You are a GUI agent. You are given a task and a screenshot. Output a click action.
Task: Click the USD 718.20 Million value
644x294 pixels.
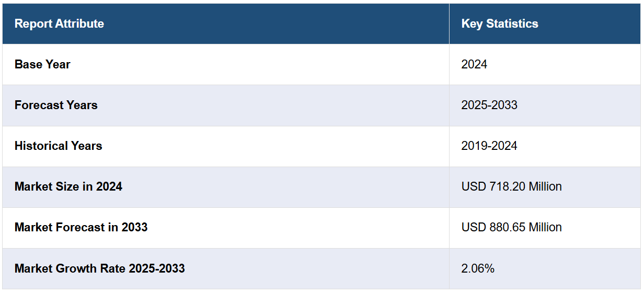(x=511, y=186)
